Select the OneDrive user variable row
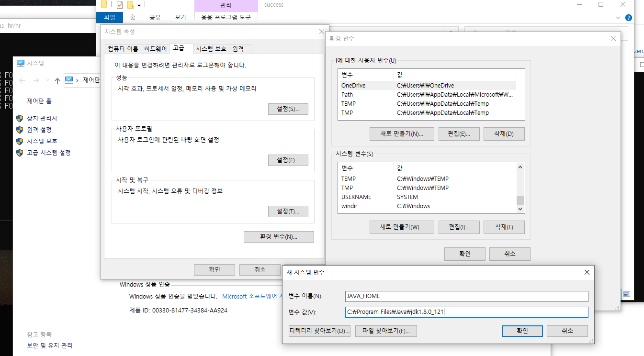This screenshot has width=644, height=356. pyautogui.click(x=427, y=85)
